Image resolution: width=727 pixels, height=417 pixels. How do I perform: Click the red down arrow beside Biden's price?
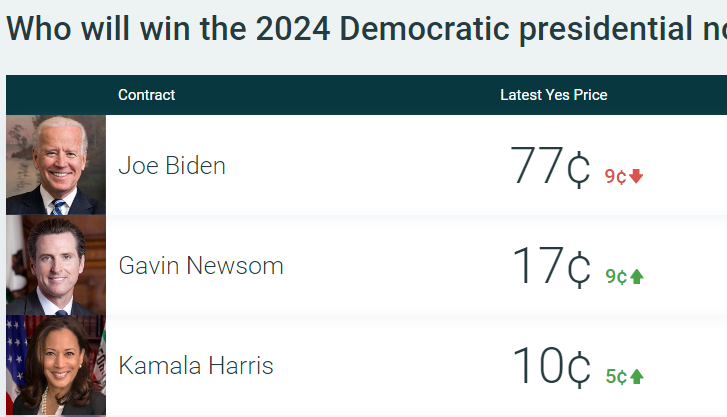click(636, 177)
